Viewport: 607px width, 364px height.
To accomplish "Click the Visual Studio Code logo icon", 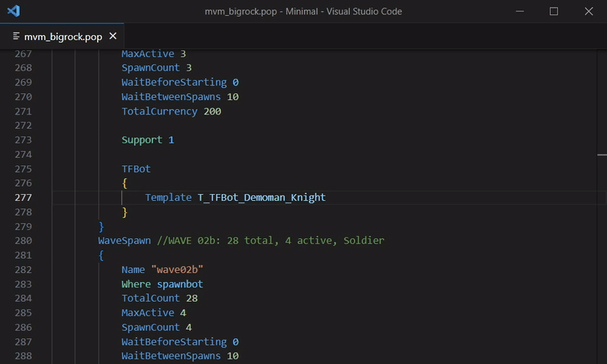I will point(14,11).
